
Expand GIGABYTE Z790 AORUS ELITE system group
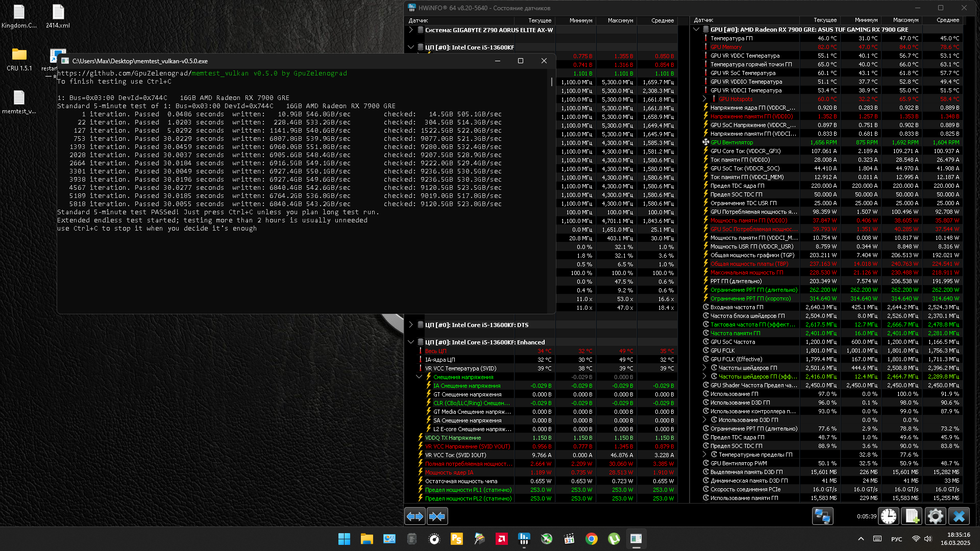pos(411,30)
